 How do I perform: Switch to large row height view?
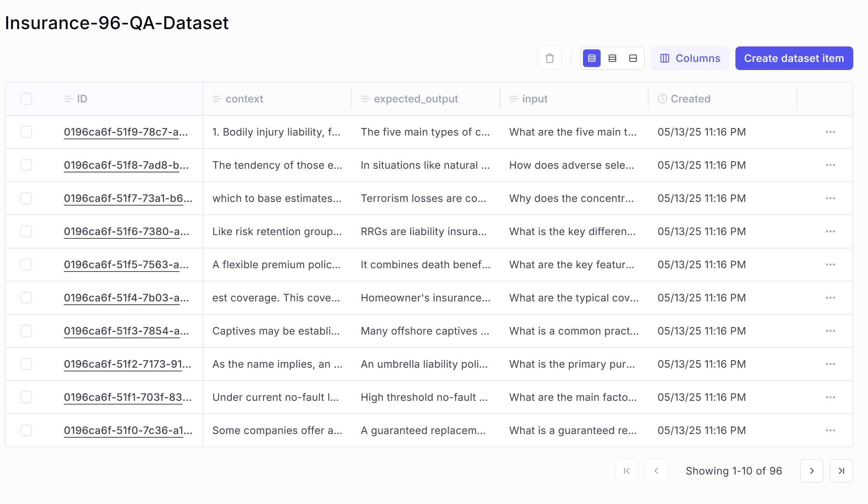coord(633,58)
